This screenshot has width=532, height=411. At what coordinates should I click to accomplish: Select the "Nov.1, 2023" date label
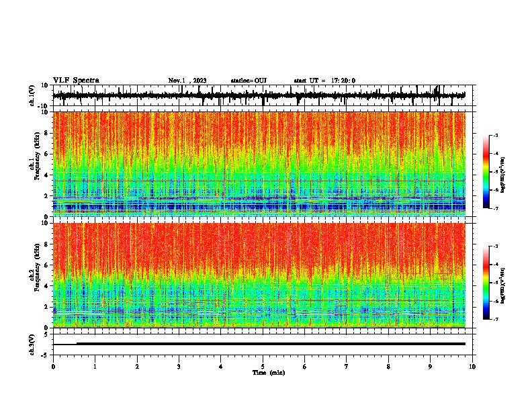coord(187,81)
